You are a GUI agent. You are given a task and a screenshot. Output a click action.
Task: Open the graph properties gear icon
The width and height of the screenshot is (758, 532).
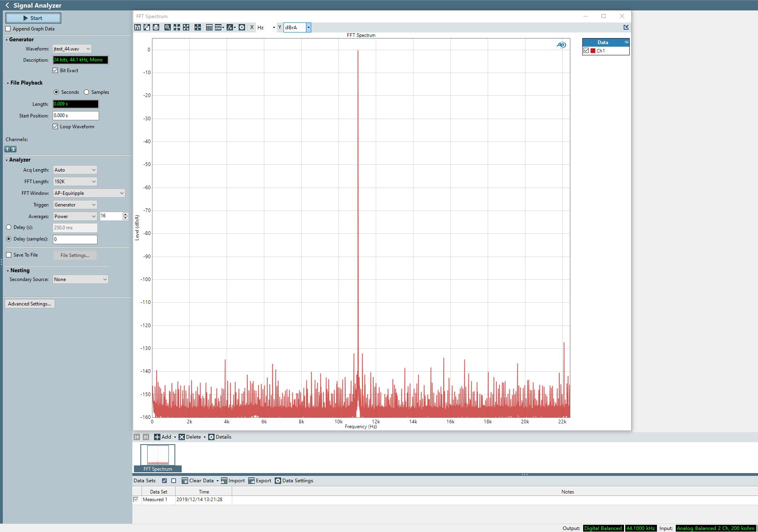(x=242, y=27)
